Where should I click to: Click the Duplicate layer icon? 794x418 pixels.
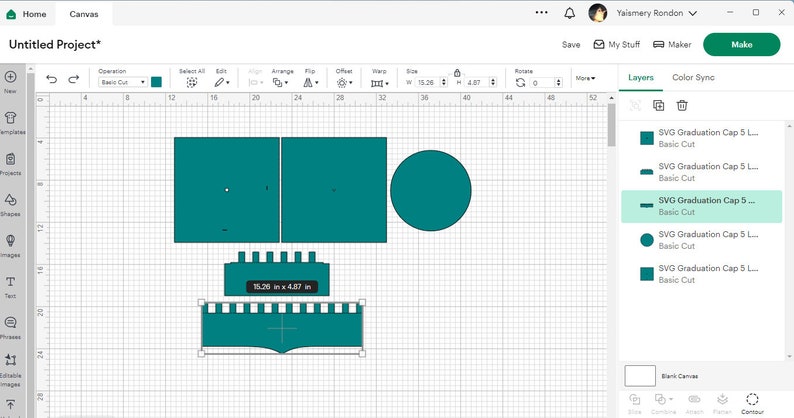point(658,105)
